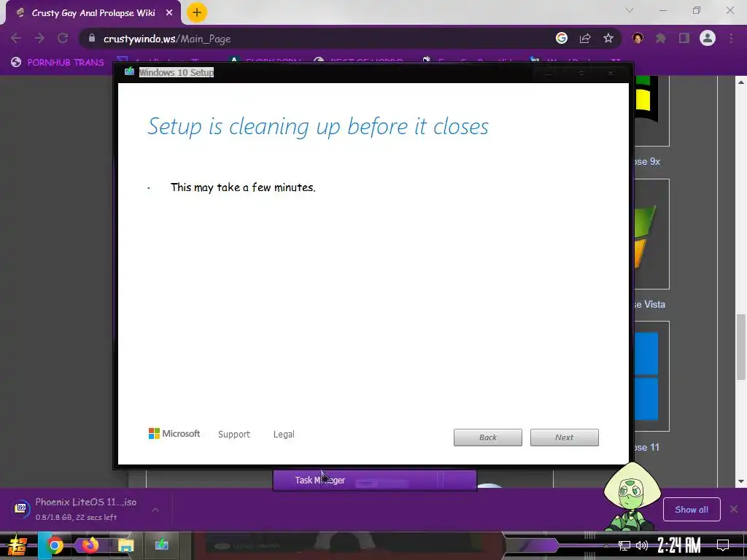Click the avatar extension icon in the toolbar
Image resolution: width=747 pixels, height=560 pixels.
pos(638,38)
